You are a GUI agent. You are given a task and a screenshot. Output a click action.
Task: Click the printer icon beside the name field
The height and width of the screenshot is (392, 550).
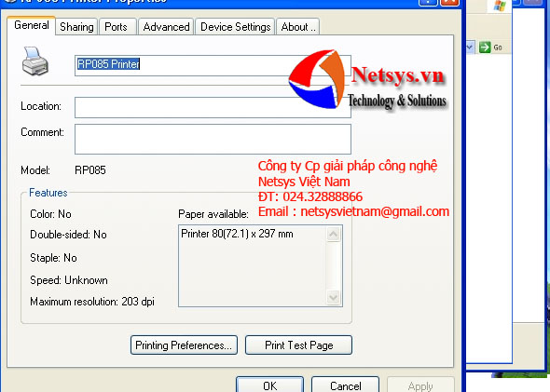35,61
